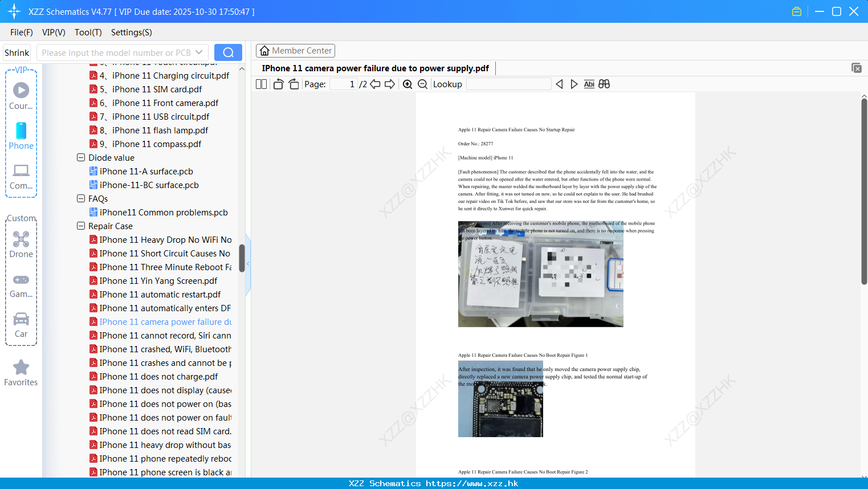The height and width of the screenshot is (489, 868).
Task: Open iPhone 11 SIM card.pdf
Action: pos(146,89)
